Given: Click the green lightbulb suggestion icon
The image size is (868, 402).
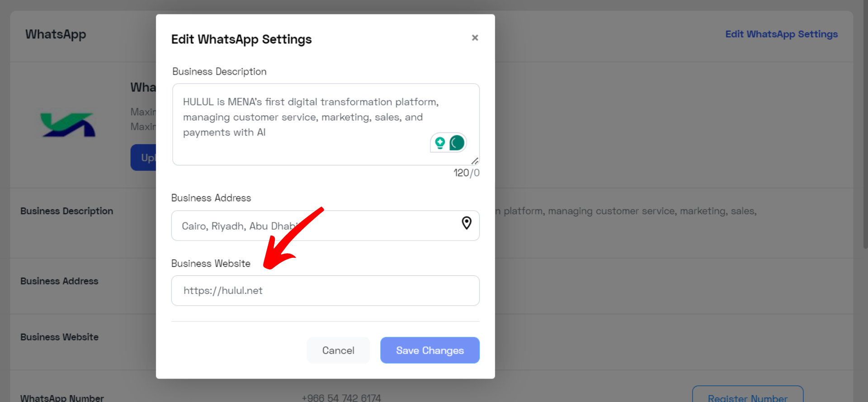Looking at the screenshot, I should 440,143.
